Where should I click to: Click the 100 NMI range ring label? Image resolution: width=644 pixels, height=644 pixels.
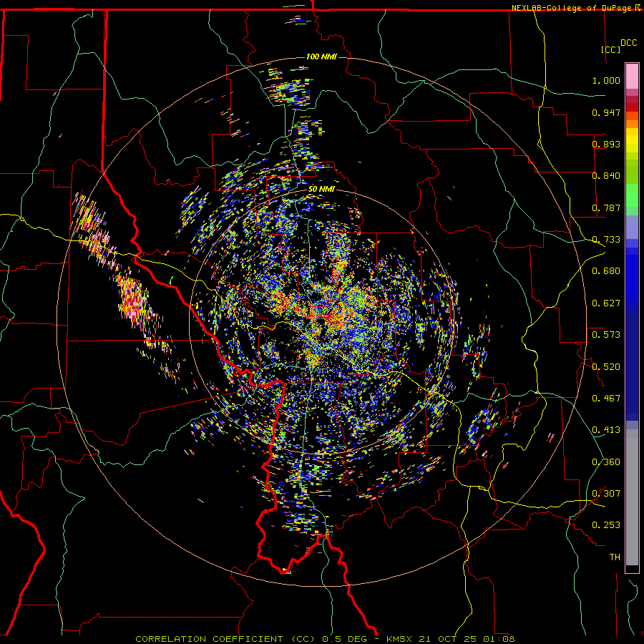(321, 57)
